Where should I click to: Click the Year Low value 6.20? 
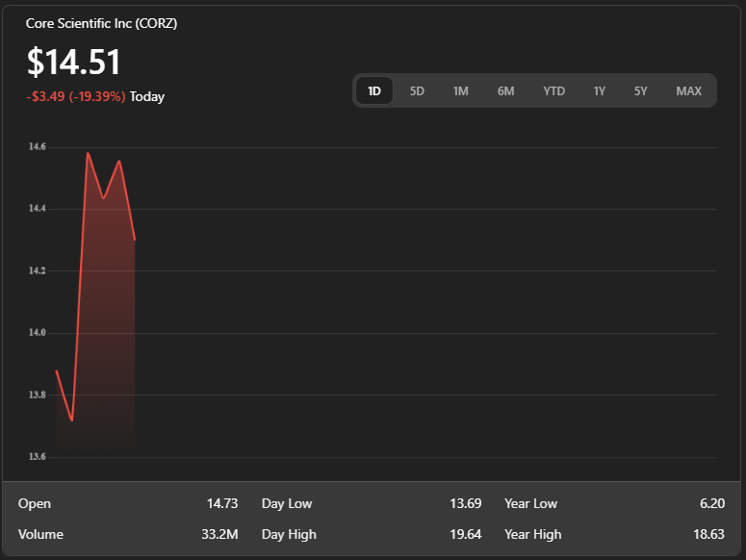tap(712, 503)
